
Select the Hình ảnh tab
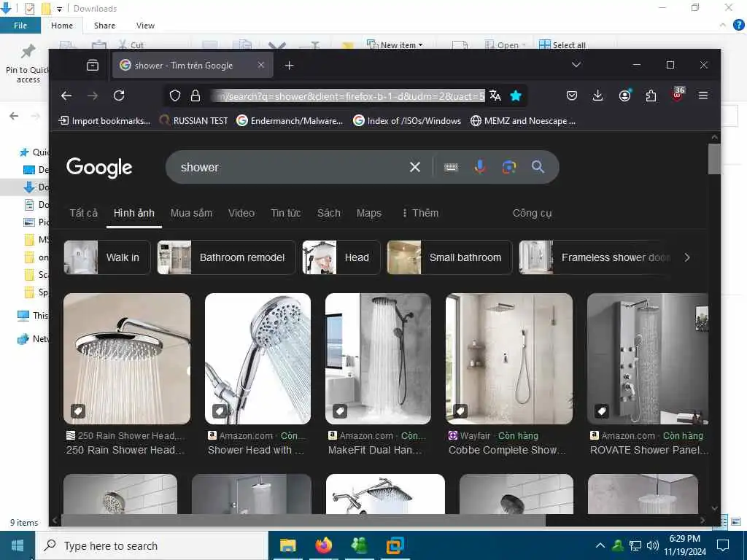point(134,213)
